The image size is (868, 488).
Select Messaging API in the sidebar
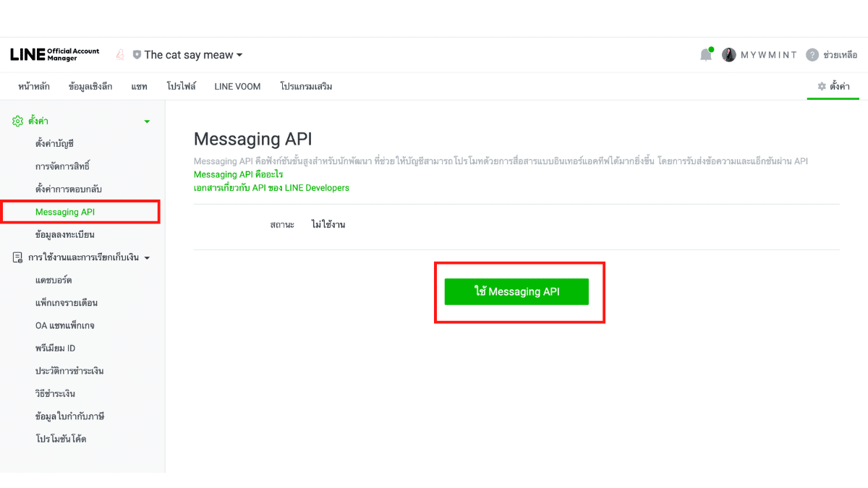pos(65,212)
